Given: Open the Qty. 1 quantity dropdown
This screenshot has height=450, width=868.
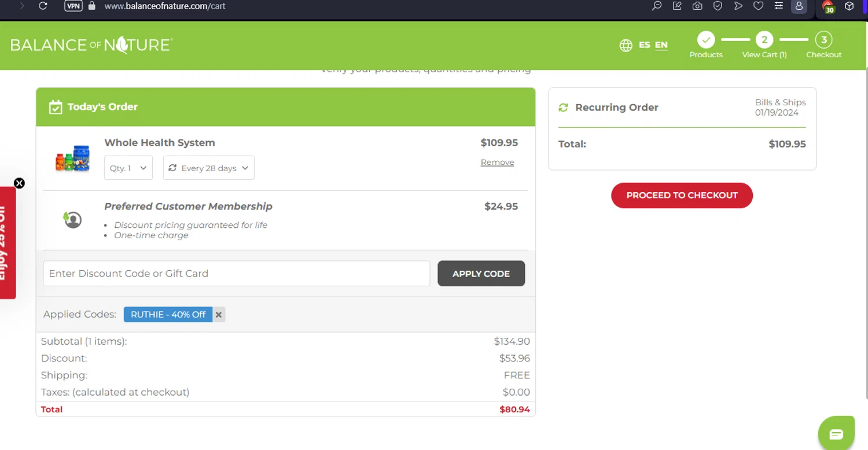Looking at the screenshot, I should coord(128,168).
